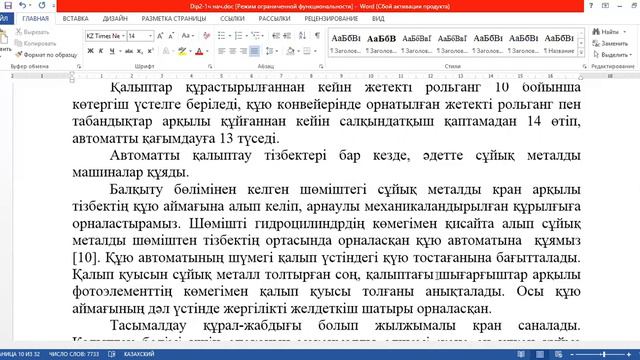Insert a numbered list
This screenshot has height=360, width=640.
coord(238,36)
